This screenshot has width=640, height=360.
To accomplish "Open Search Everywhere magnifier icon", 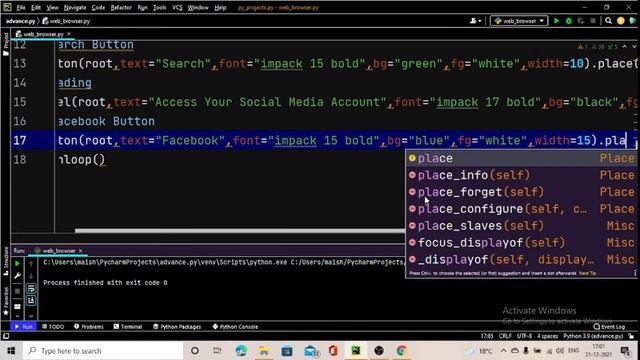I will pos(609,21).
